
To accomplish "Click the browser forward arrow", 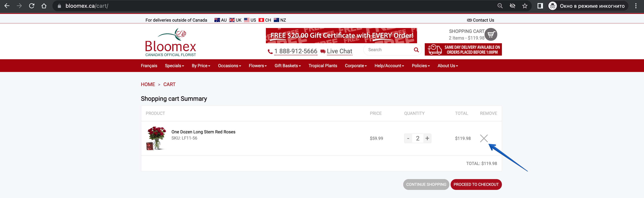I will 19,6.
